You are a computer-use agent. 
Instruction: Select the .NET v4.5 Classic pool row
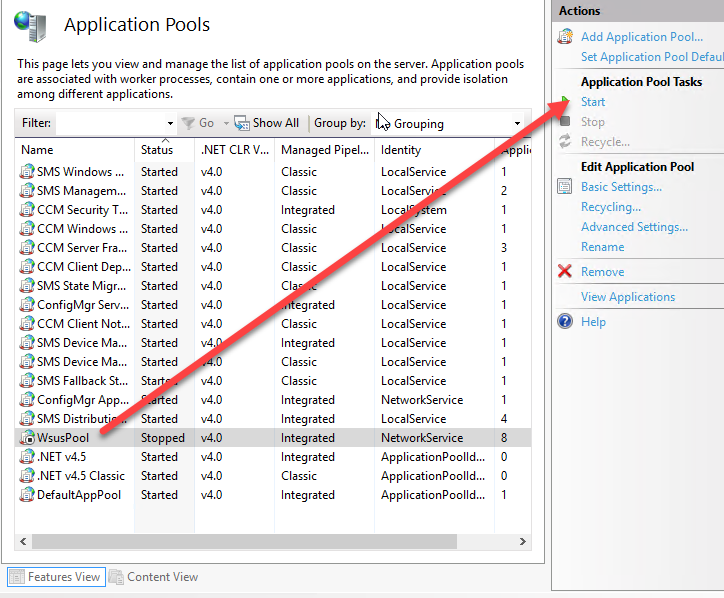point(81,476)
